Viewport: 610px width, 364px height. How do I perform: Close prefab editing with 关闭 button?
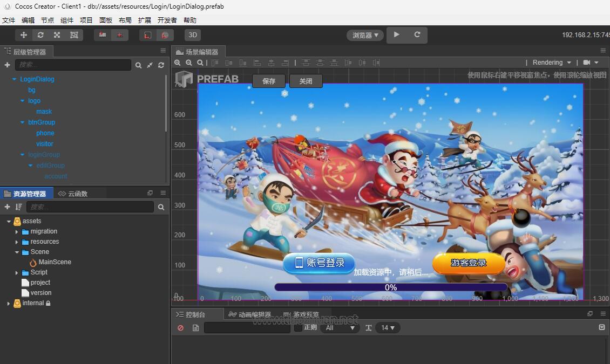(x=306, y=81)
